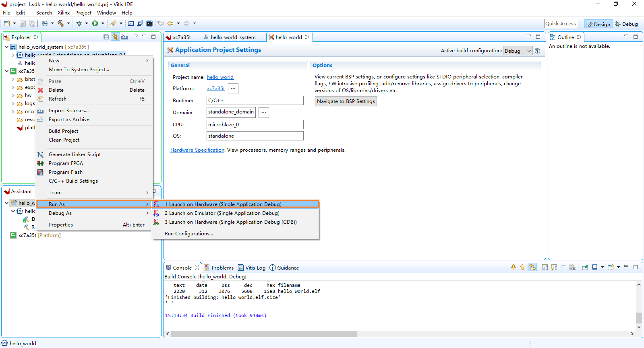The height and width of the screenshot is (348, 644).
Task: Click the platform target icon in toolbar
Action: 45,23
